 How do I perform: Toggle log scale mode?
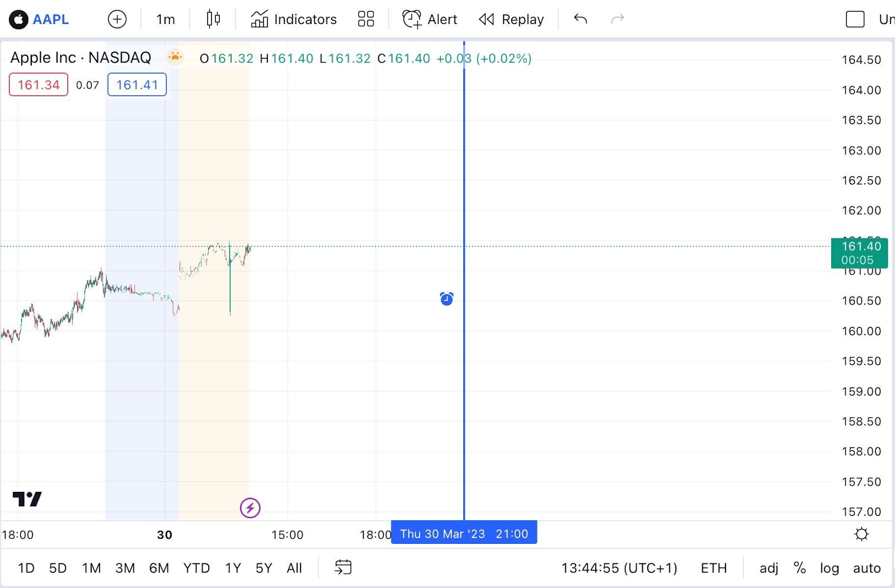[x=830, y=568]
